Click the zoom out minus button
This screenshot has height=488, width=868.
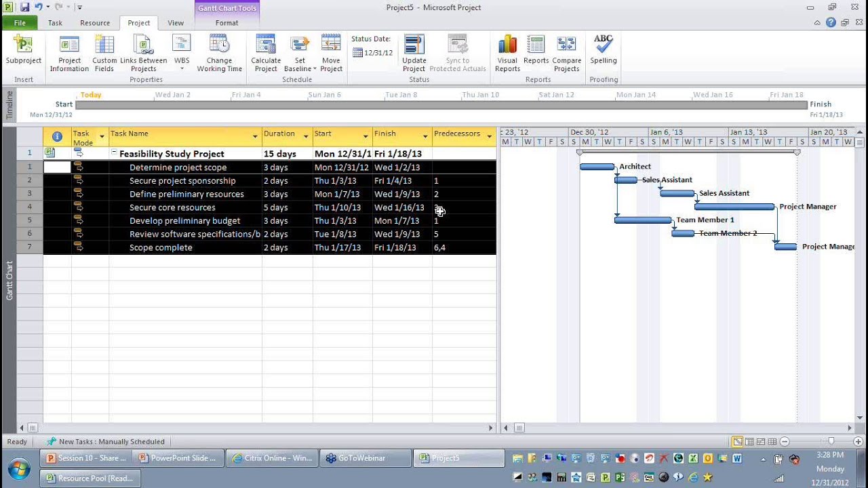coord(784,442)
